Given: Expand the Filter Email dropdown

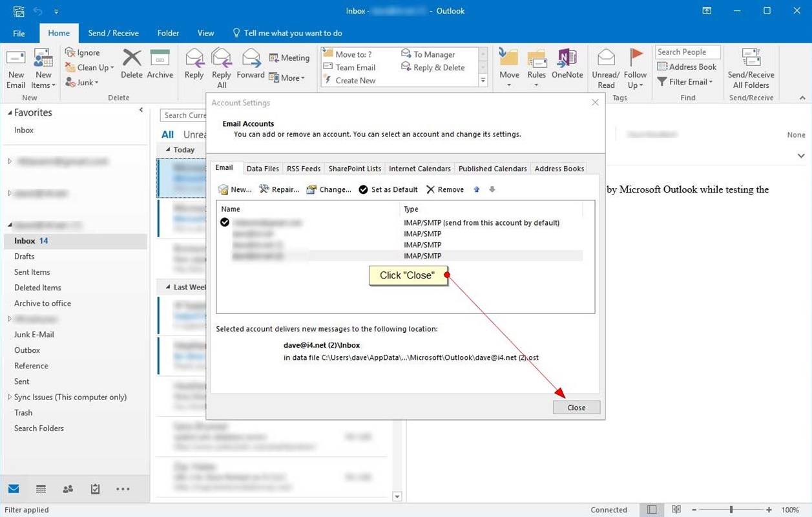Looking at the screenshot, I should (x=685, y=82).
